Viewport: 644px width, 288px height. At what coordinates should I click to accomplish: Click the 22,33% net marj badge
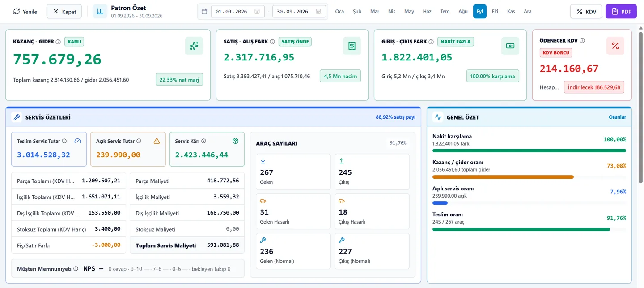(x=179, y=80)
